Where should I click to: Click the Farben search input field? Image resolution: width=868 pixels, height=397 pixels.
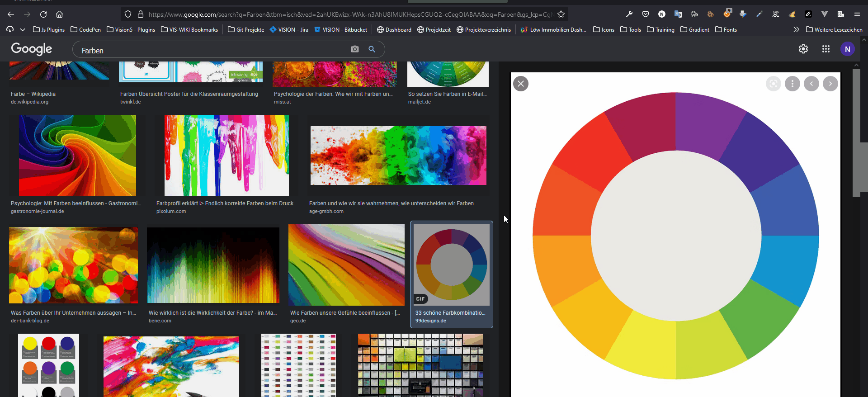pos(212,51)
